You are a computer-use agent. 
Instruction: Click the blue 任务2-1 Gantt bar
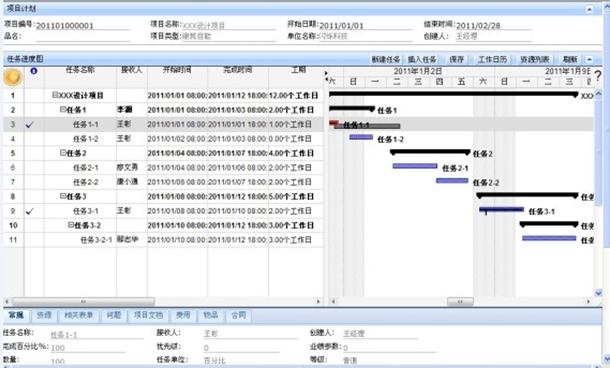[415, 166]
